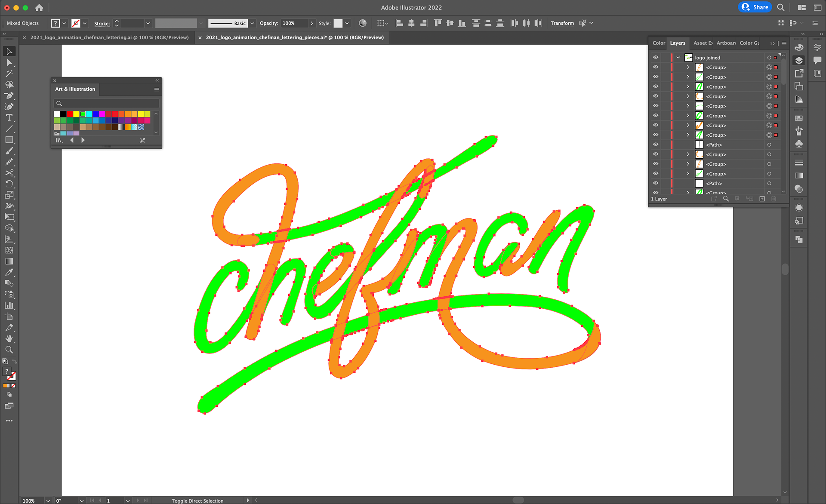Open Art & Illustration panel menu
Viewport: 826px width, 504px height.
click(157, 89)
